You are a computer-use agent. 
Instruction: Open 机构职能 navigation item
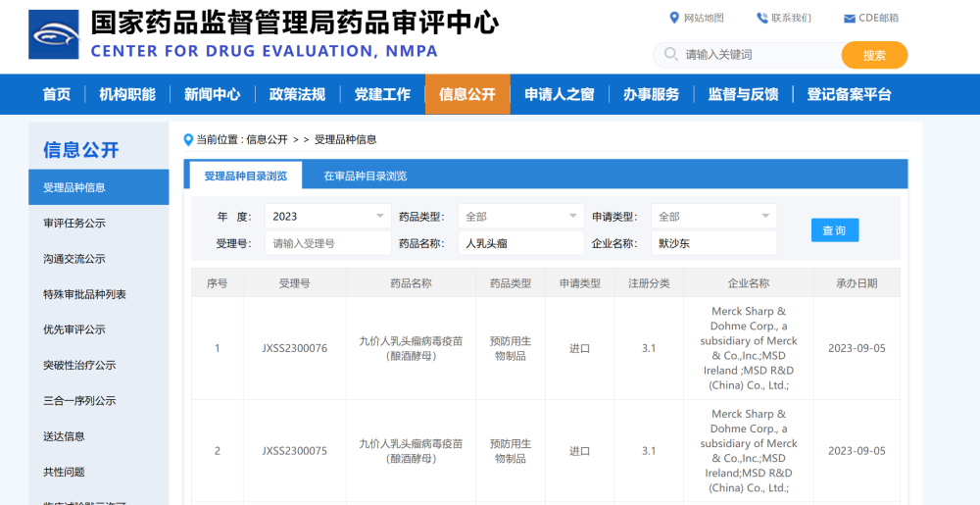click(127, 94)
